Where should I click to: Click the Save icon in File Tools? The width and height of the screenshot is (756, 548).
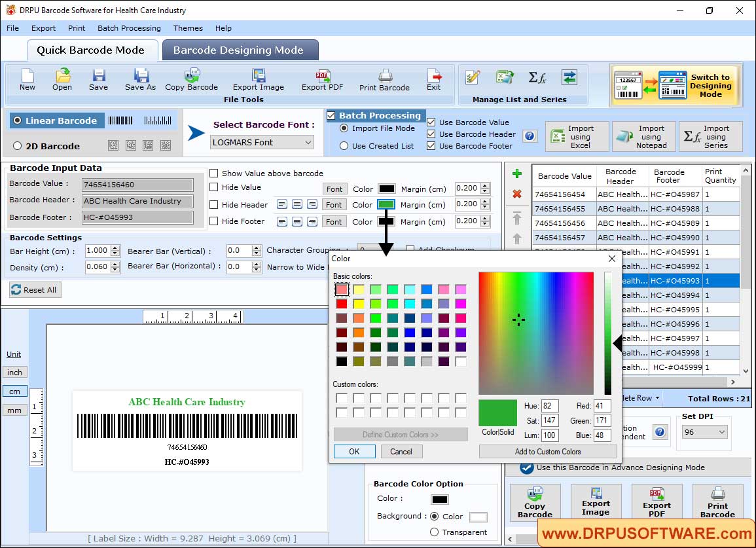[x=98, y=80]
